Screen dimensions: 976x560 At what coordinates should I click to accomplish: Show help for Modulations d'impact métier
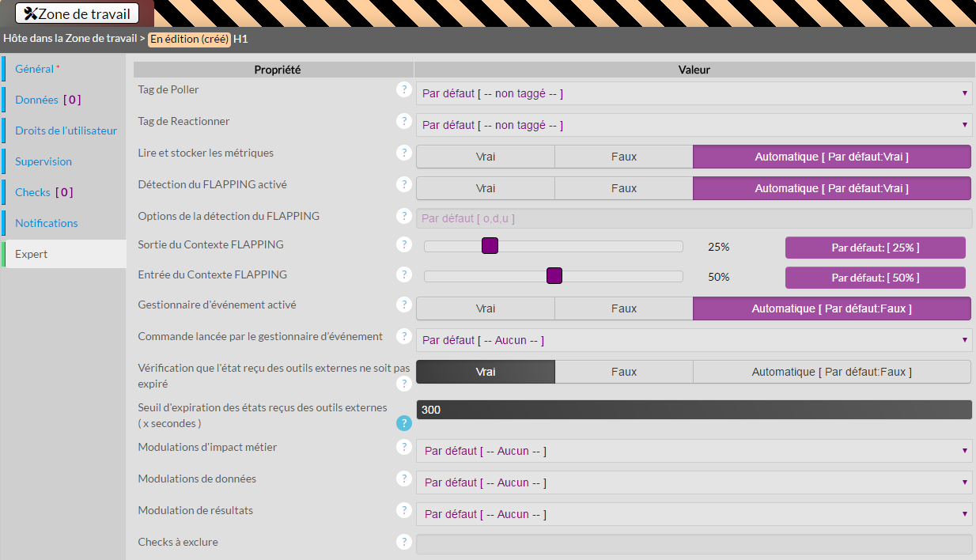click(404, 447)
